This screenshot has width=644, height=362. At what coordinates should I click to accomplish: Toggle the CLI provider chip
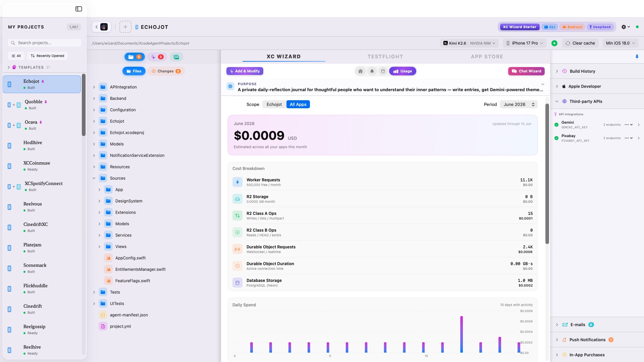(x=550, y=27)
